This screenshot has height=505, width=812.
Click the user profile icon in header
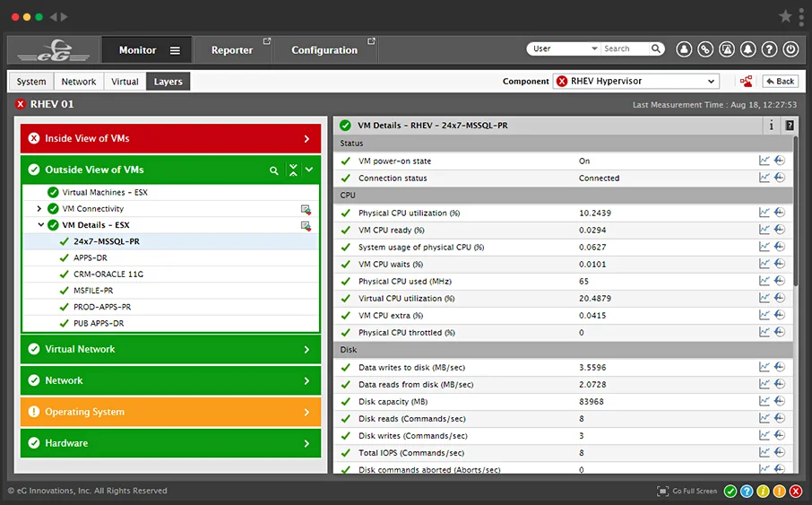coord(684,49)
